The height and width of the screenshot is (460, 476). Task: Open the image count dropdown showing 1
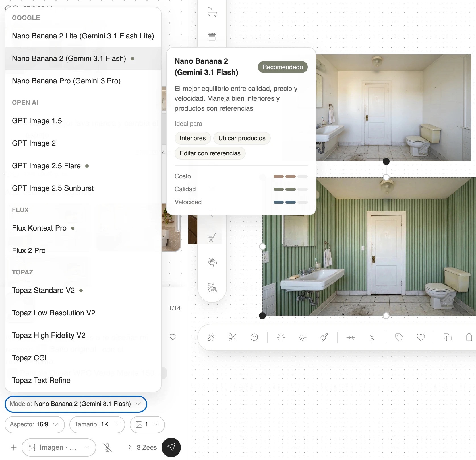pos(147,424)
